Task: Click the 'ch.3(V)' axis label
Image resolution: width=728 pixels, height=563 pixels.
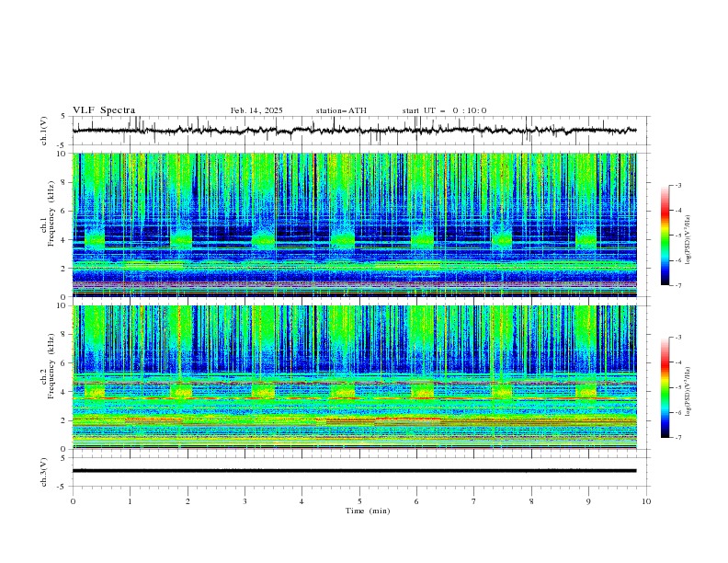Action: click(x=44, y=472)
